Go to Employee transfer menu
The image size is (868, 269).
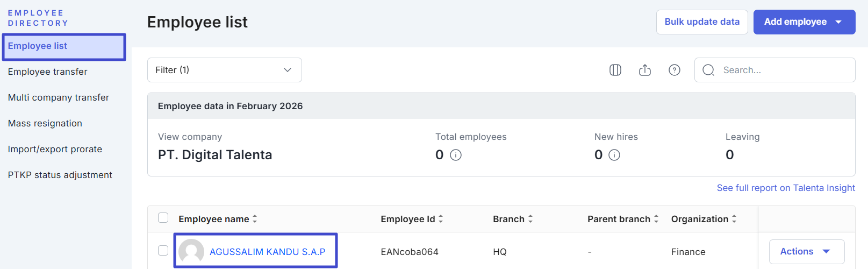tap(48, 72)
